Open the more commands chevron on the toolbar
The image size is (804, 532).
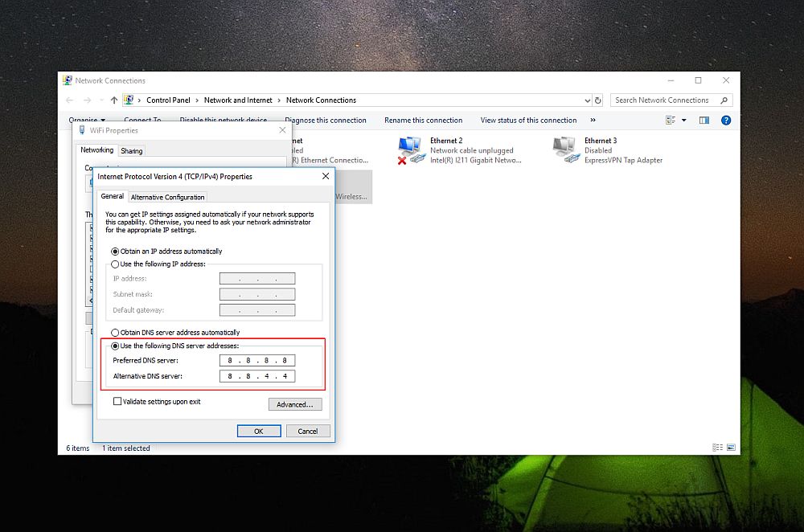592,119
